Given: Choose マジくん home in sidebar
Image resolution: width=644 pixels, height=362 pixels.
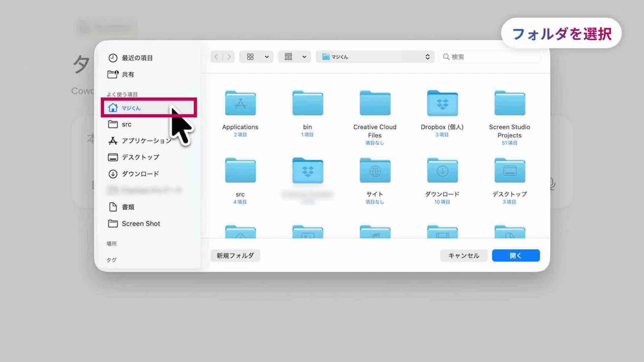Looking at the screenshot, I should (x=131, y=108).
